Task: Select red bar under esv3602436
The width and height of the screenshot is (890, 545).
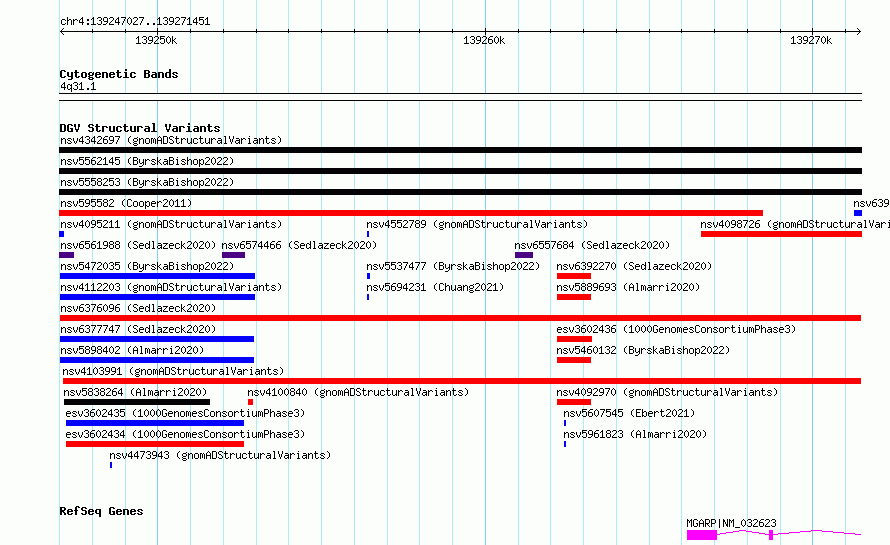Action: [x=574, y=339]
